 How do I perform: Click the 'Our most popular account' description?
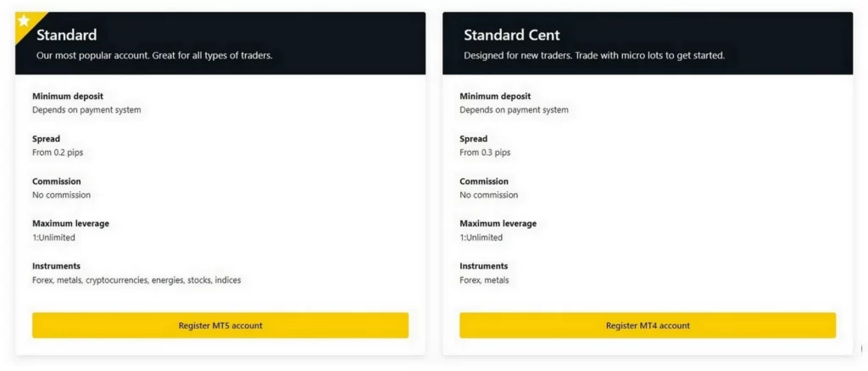tap(154, 56)
